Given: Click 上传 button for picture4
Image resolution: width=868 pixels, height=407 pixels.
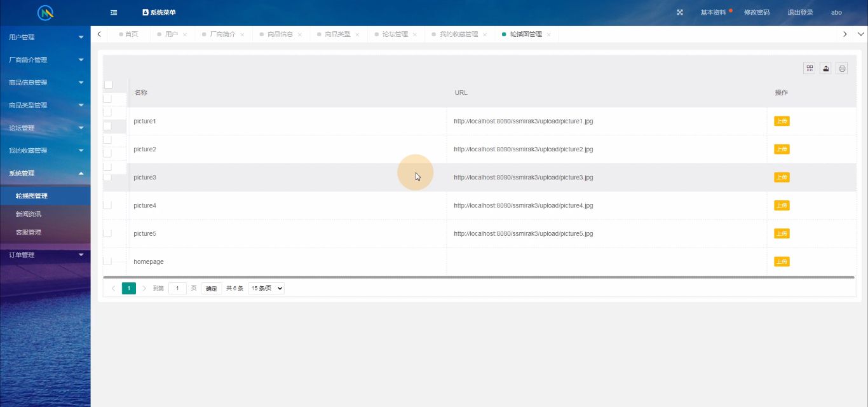Looking at the screenshot, I should click(782, 205).
